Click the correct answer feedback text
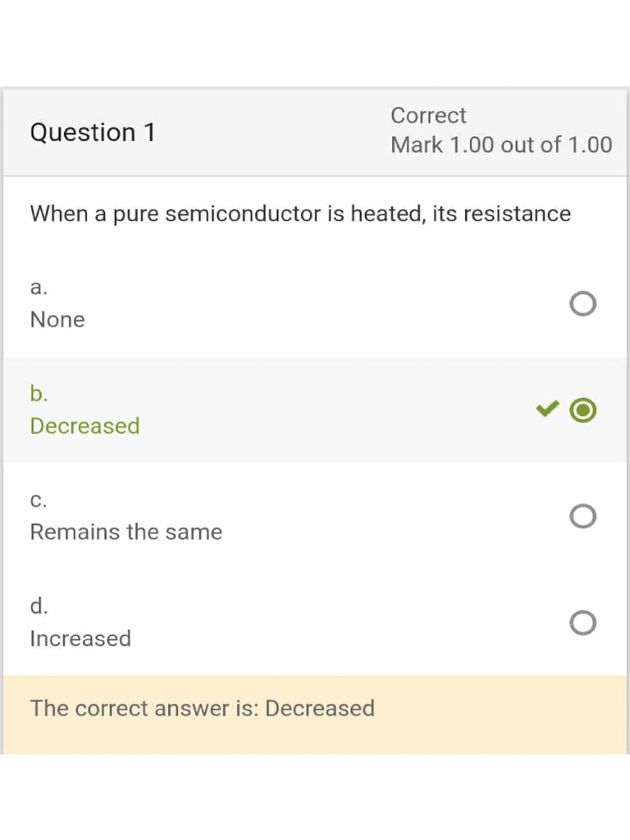 [202, 709]
